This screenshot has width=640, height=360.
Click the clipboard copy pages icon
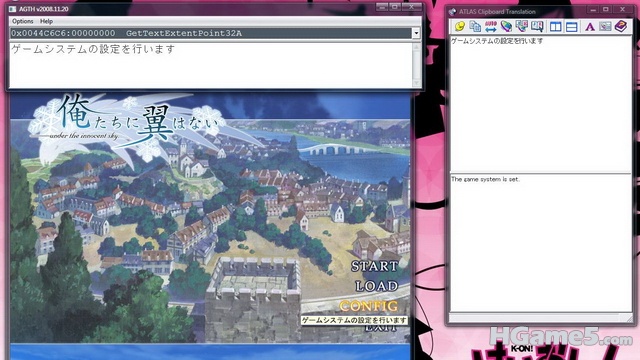475,27
